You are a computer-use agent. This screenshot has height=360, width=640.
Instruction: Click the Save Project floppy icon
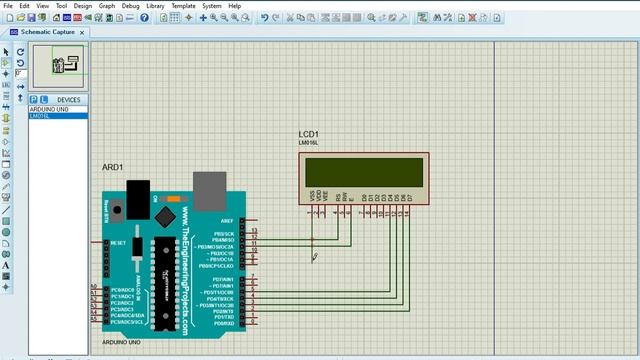[x=31, y=18]
